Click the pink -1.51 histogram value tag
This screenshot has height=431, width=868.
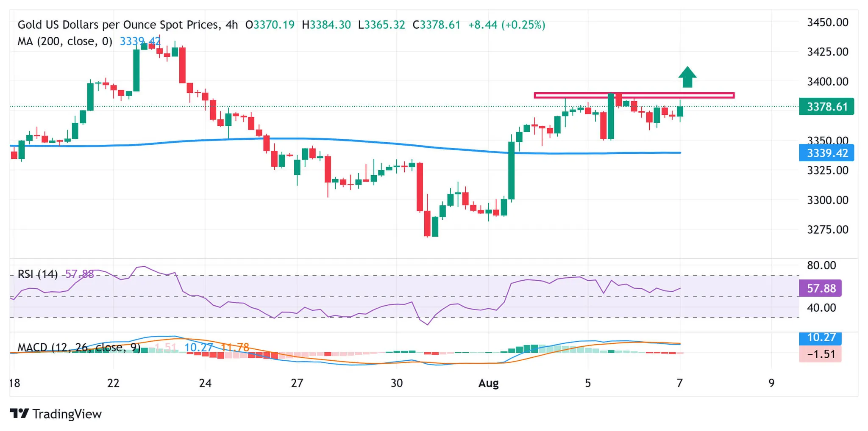coord(820,354)
